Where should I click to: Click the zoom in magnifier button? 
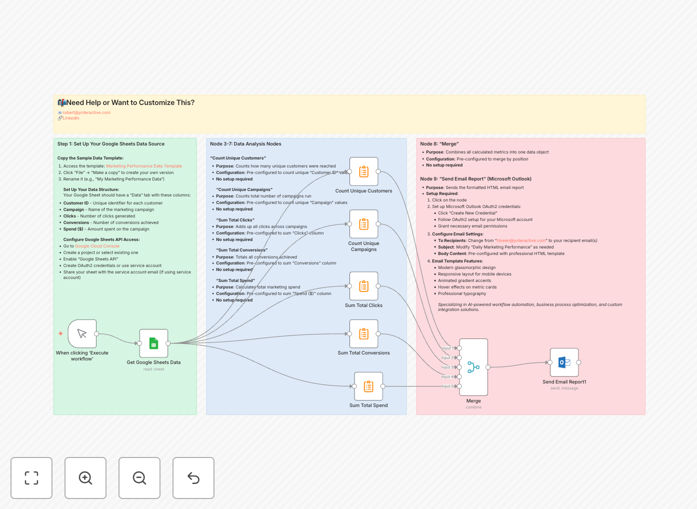(x=85, y=478)
